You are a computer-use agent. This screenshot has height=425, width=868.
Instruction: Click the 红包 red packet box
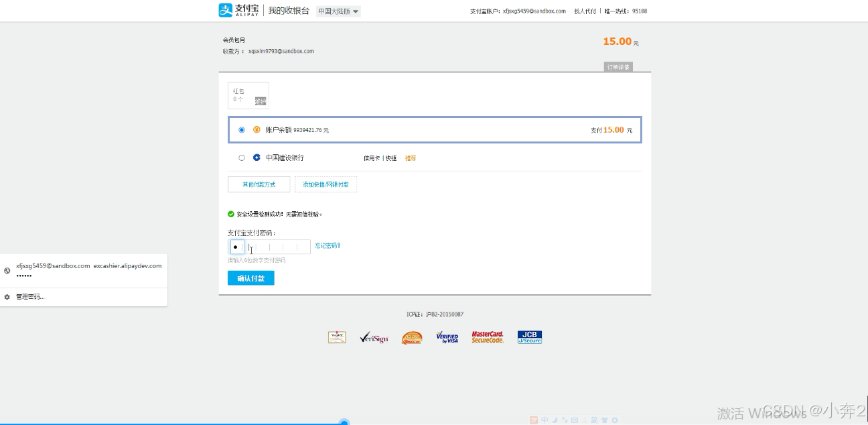pyautogui.click(x=248, y=95)
